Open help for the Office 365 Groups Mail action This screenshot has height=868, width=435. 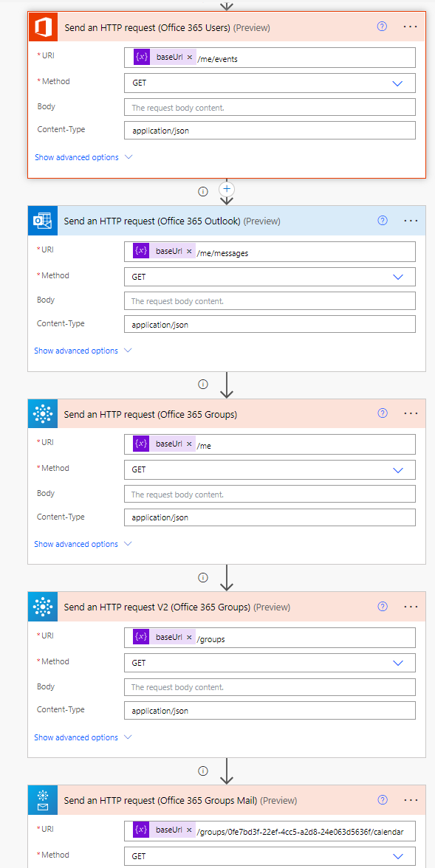point(382,800)
